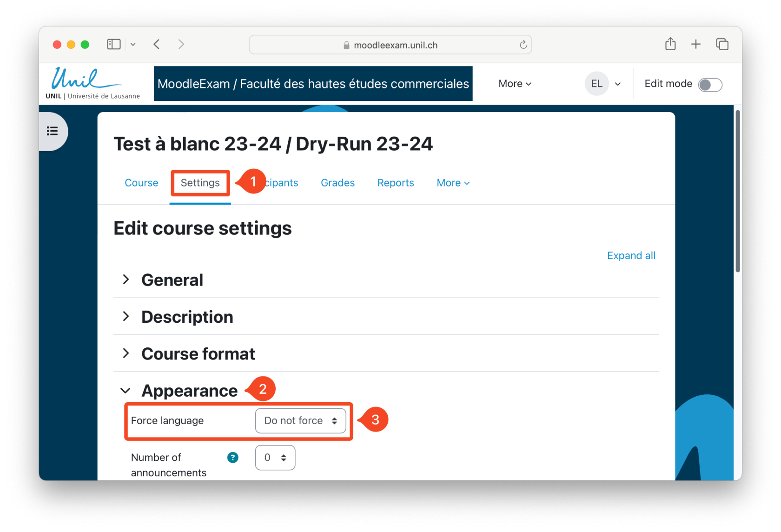Open the Force language dropdown
Image resolution: width=781 pixels, height=532 pixels.
(x=300, y=420)
